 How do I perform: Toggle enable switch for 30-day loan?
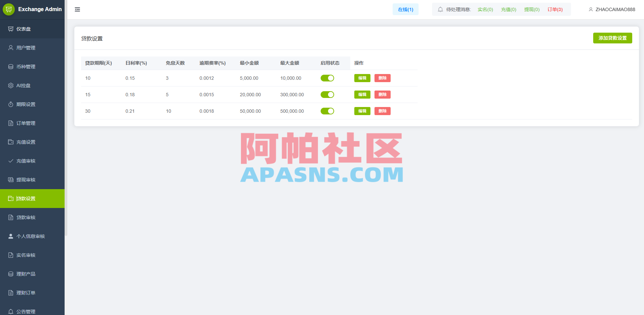[x=327, y=111]
